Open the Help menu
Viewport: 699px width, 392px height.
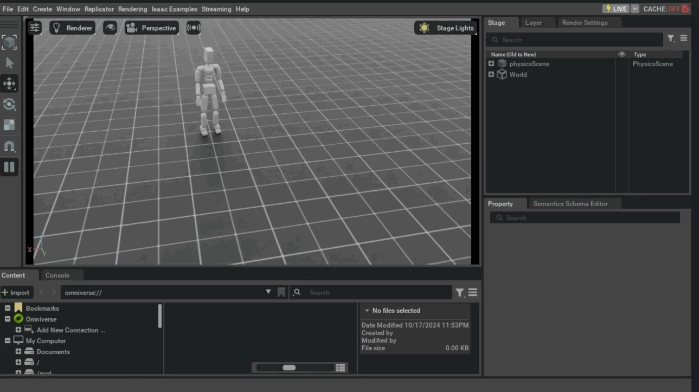pyautogui.click(x=243, y=9)
